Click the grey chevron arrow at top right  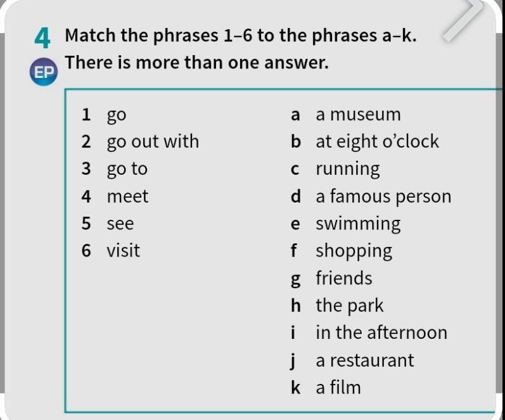coord(463,21)
